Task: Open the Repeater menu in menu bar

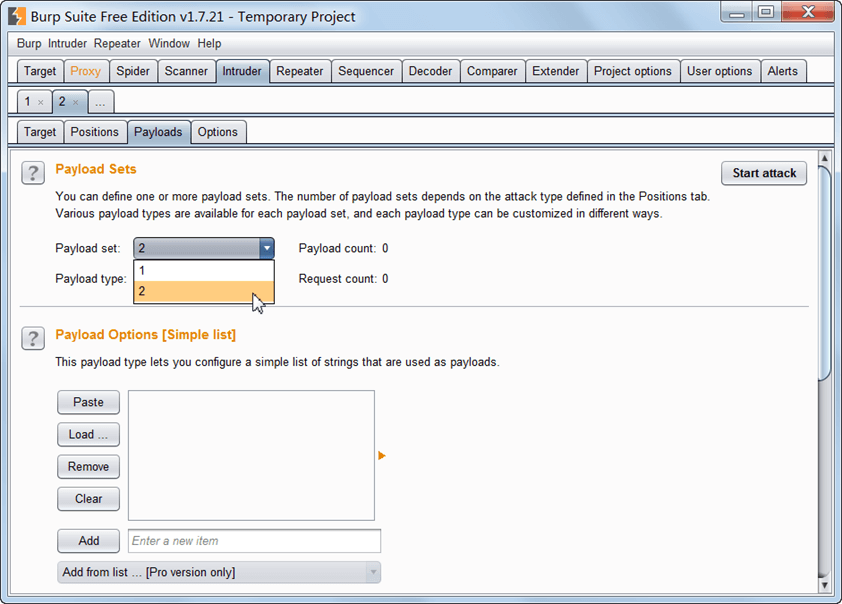Action: [x=117, y=43]
